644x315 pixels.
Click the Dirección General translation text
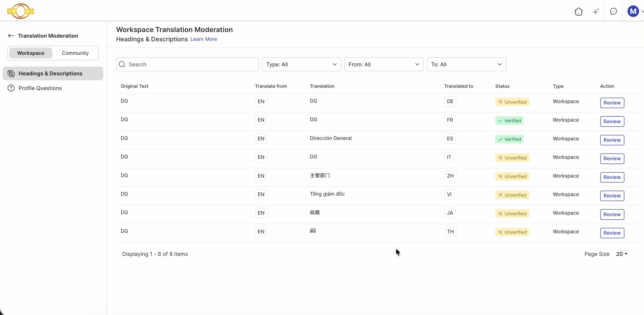[x=331, y=138]
